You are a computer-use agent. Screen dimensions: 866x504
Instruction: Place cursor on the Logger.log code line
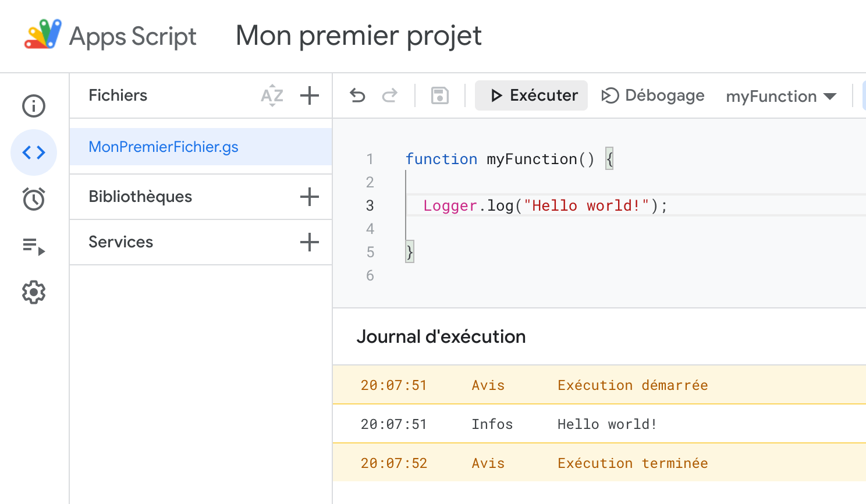[x=545, y=205]
